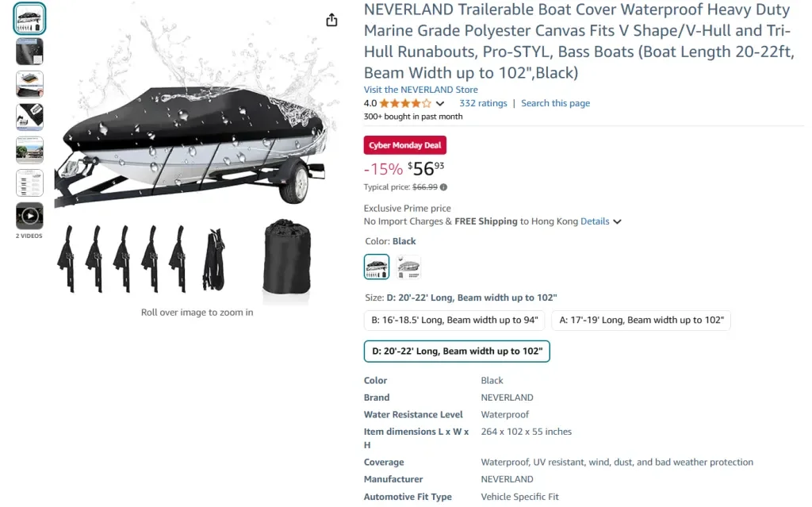Open the 332 ratings link
Viewport: 812px width, 507px height.
pos(483,103)
